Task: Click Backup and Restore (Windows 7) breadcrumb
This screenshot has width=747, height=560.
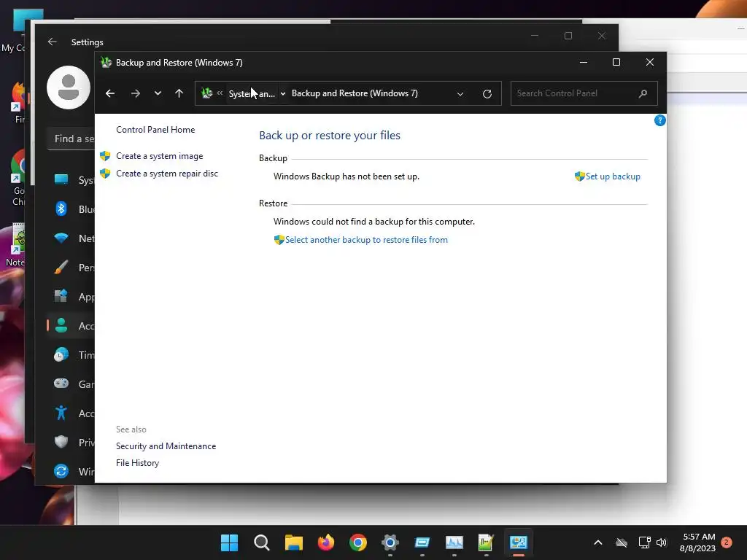Action: click(x=355, y=93)
